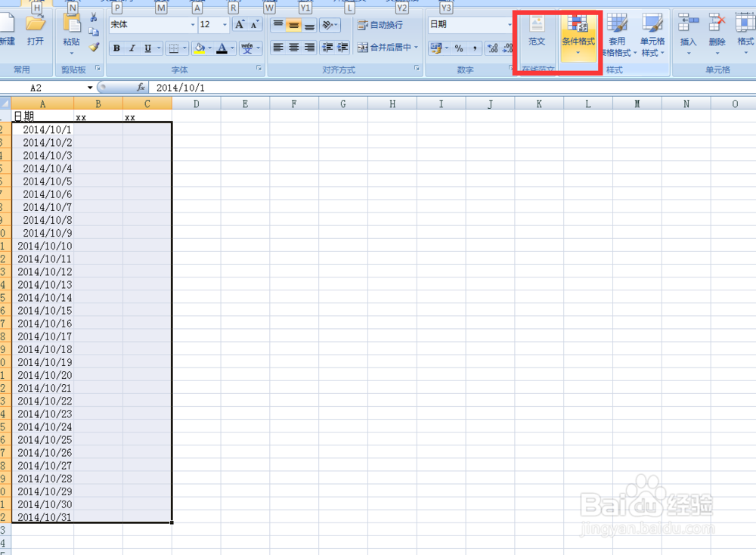This screenshot has width=756, height=555.
Task: Expand the underline style dropdown arrow
Action: [159, 48]
